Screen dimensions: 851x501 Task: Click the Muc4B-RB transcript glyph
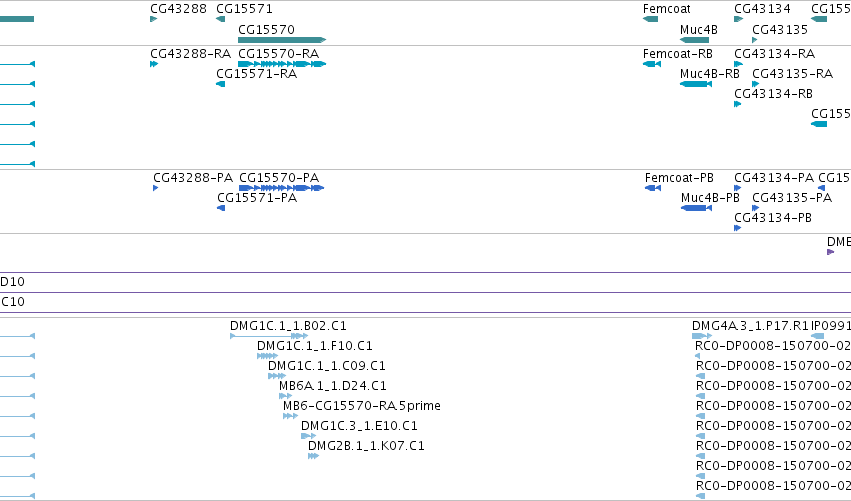click(696, 84)
